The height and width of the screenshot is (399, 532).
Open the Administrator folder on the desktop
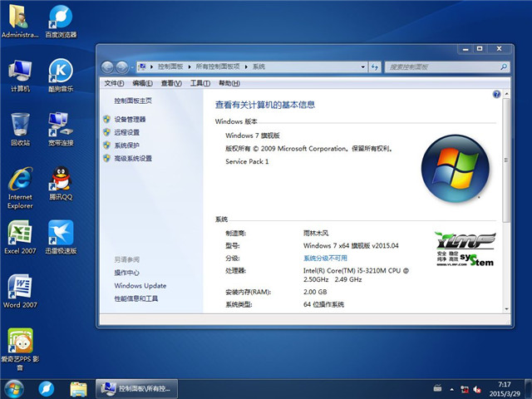(x=20, y=20)
